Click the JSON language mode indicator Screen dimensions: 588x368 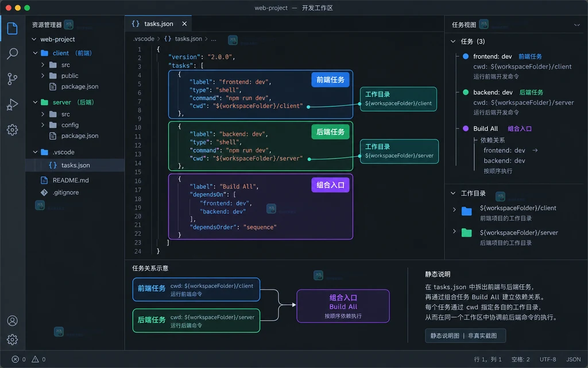[574, 359]
